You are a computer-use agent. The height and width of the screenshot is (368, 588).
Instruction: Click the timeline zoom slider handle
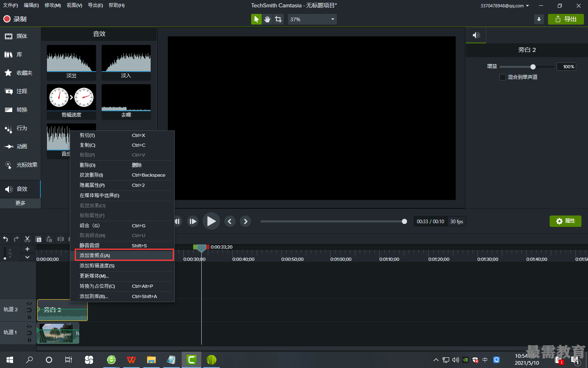(5, 258)
